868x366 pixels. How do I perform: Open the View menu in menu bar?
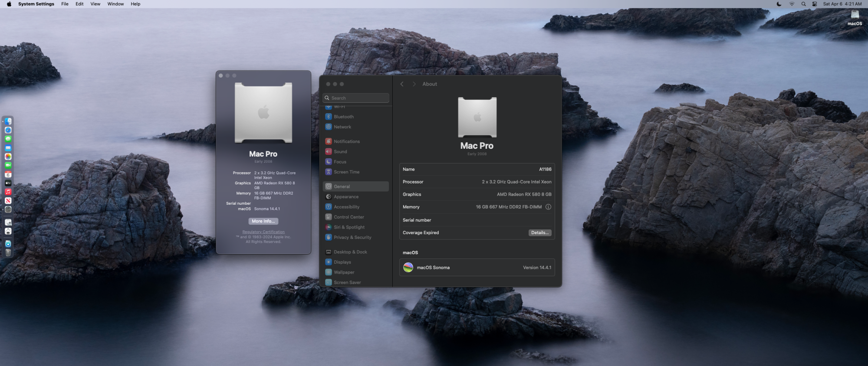(x=95, y=4)
